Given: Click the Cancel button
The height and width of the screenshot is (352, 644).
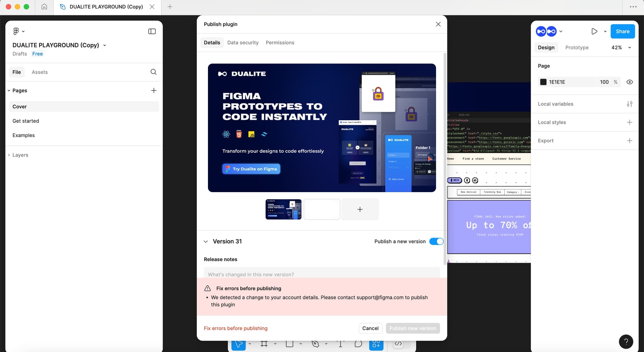Looking at the screenshot, I should tap(370, 328).
